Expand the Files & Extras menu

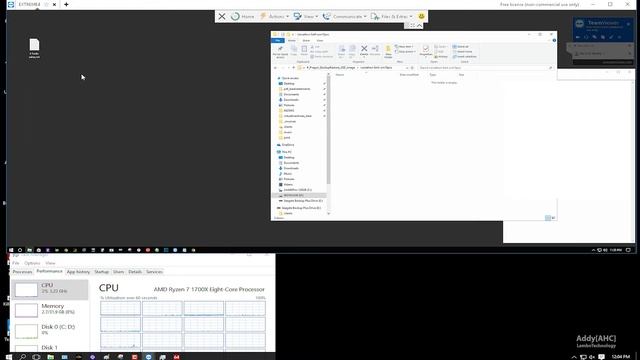coord(391,16)
